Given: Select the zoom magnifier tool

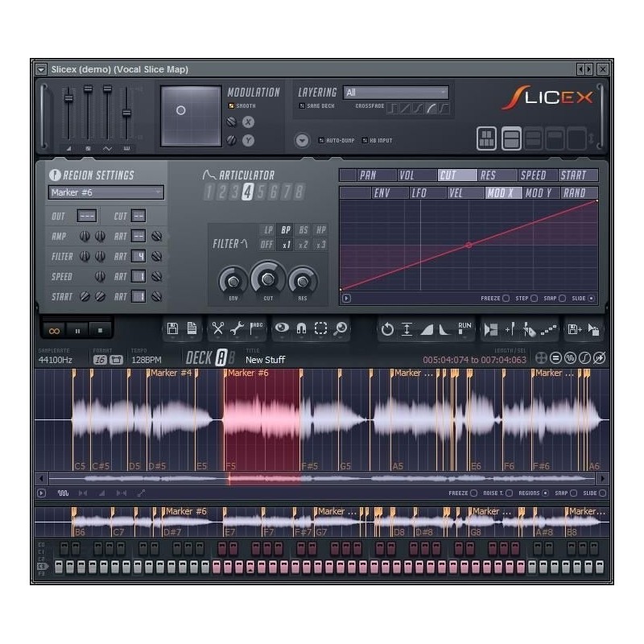Looking at the screenshot, I should (x=341, y=328).
